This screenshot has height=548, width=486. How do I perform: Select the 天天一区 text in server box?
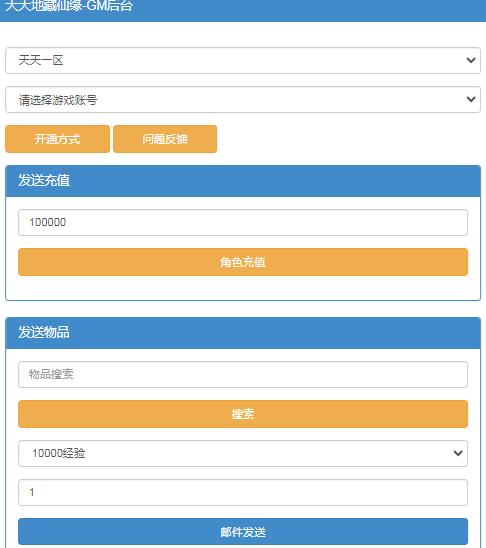[41, 60]
